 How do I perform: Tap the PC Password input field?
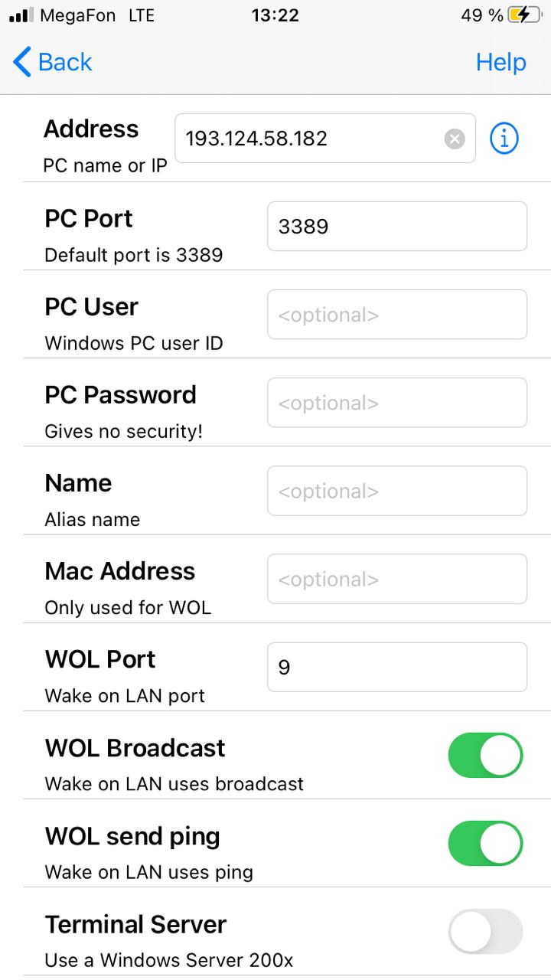point(396,403)
